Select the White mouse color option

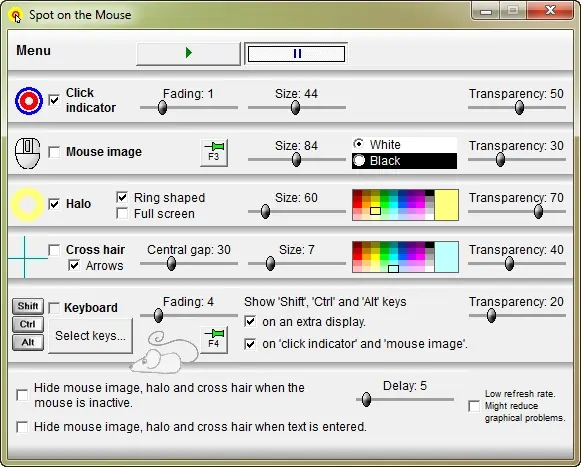pos(404,145)
